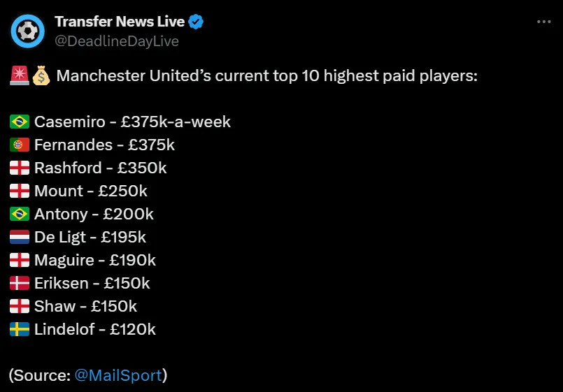Click the @DeadlineDayLive handle

click(x=117, y=41)
